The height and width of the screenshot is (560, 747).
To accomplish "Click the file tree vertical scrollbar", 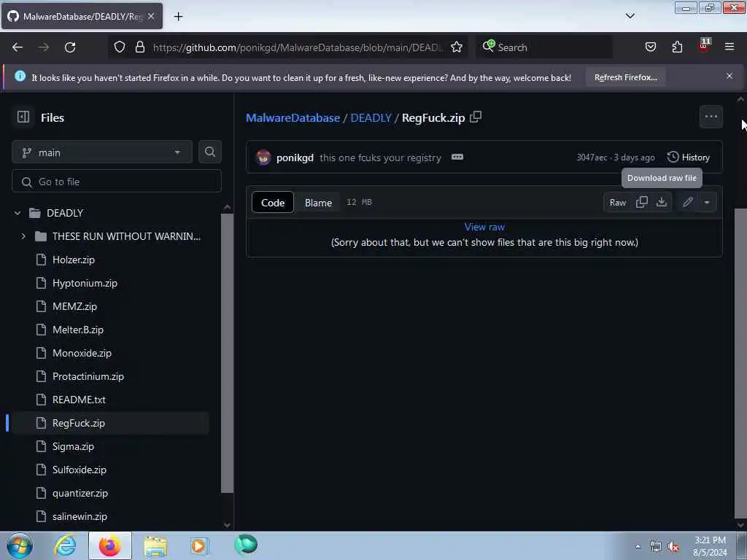I will pyautogui.click(x=228, y=352).
